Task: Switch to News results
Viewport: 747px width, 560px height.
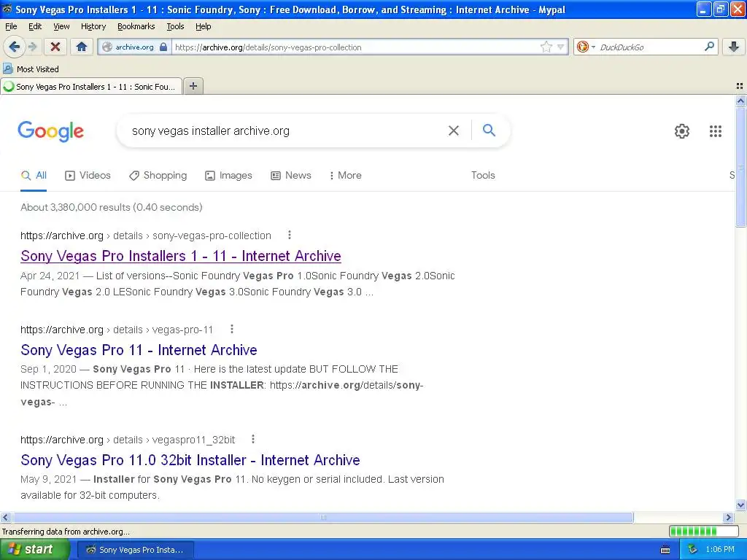Action: pos(291,175)
